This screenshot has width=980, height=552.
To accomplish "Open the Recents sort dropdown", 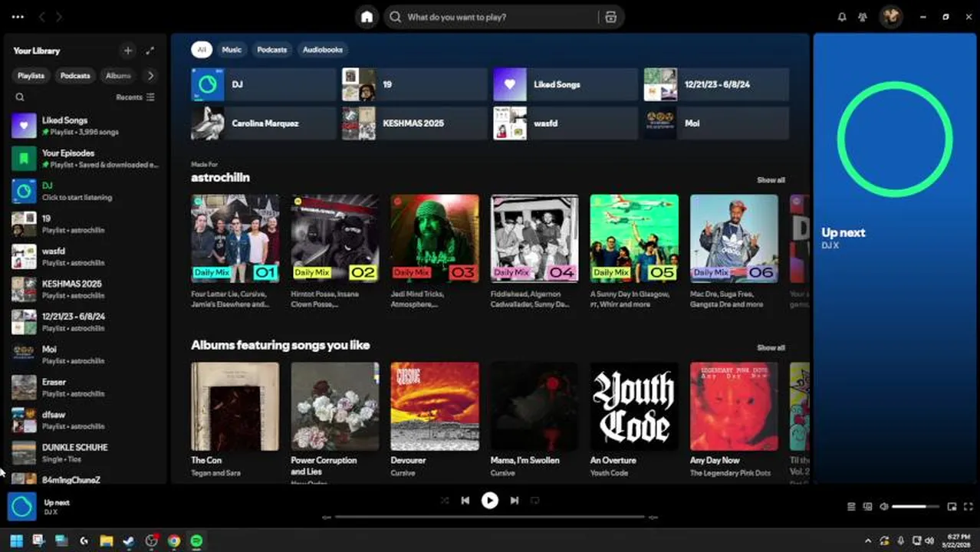I will (135, 97).
